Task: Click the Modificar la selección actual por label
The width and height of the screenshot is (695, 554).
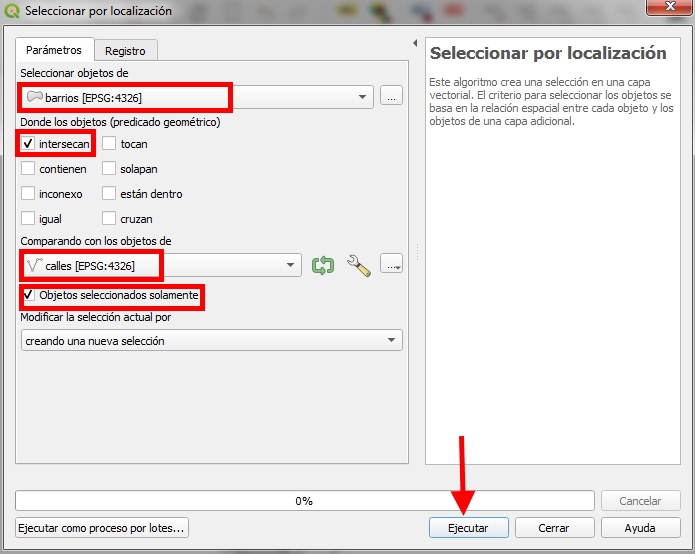Action: click(x=96, y=317)
